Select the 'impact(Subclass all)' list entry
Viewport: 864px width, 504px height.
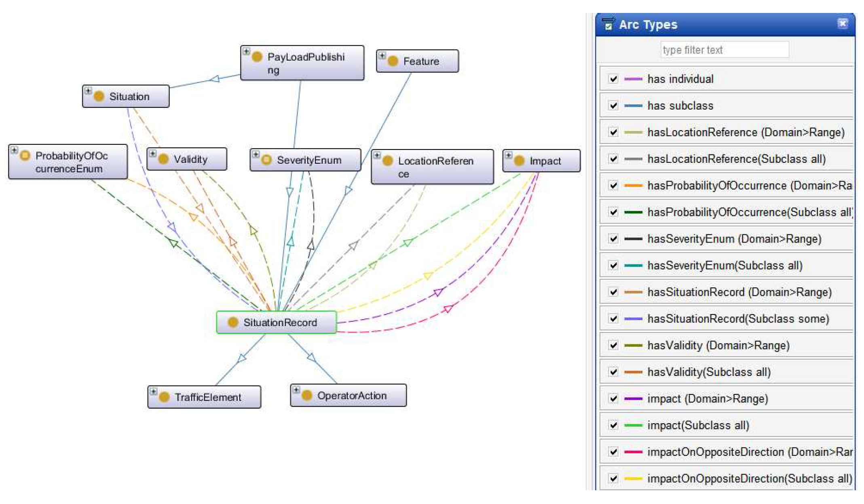point(698,425)
